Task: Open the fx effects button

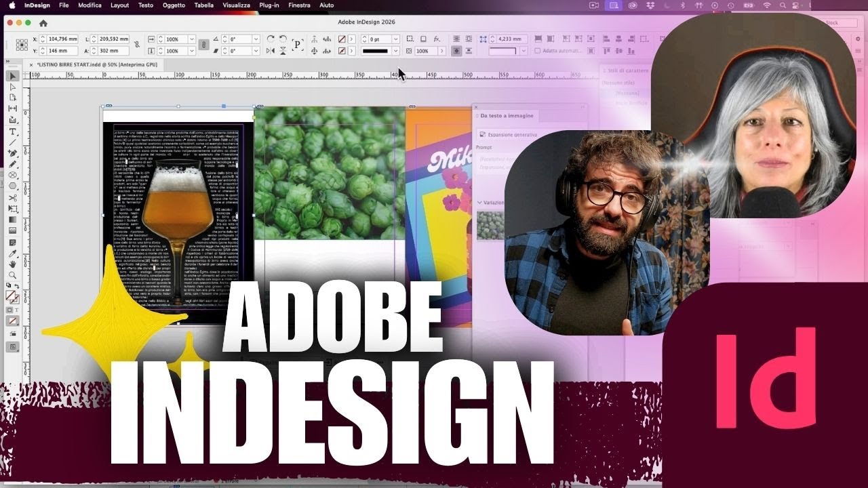Action: (437, 39)
